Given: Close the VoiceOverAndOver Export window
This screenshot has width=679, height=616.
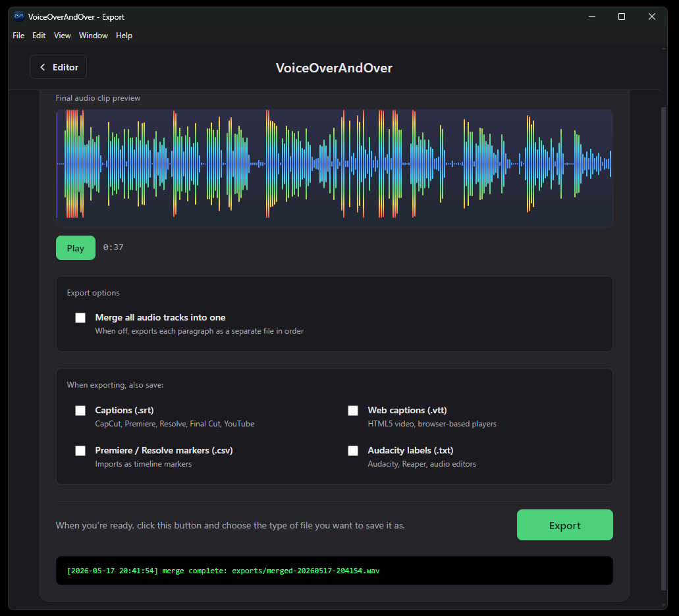Looking at the screenshot, I should tap(652, 17).
